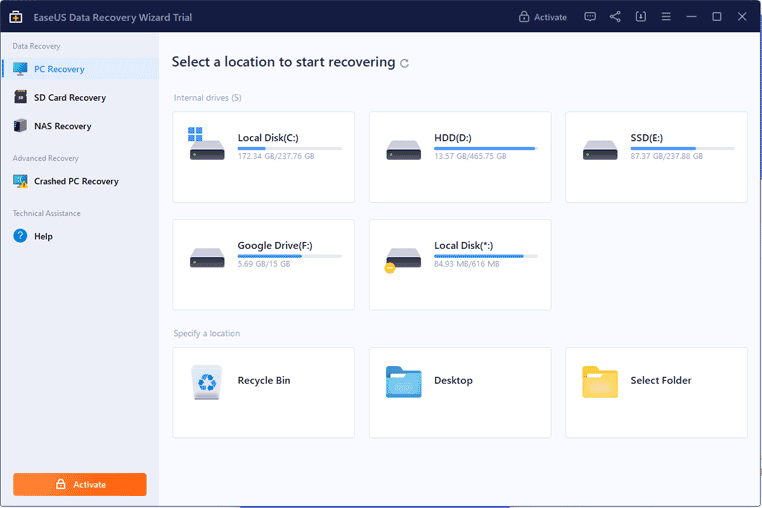Click the import scan session icon

(x=641, y=17)
